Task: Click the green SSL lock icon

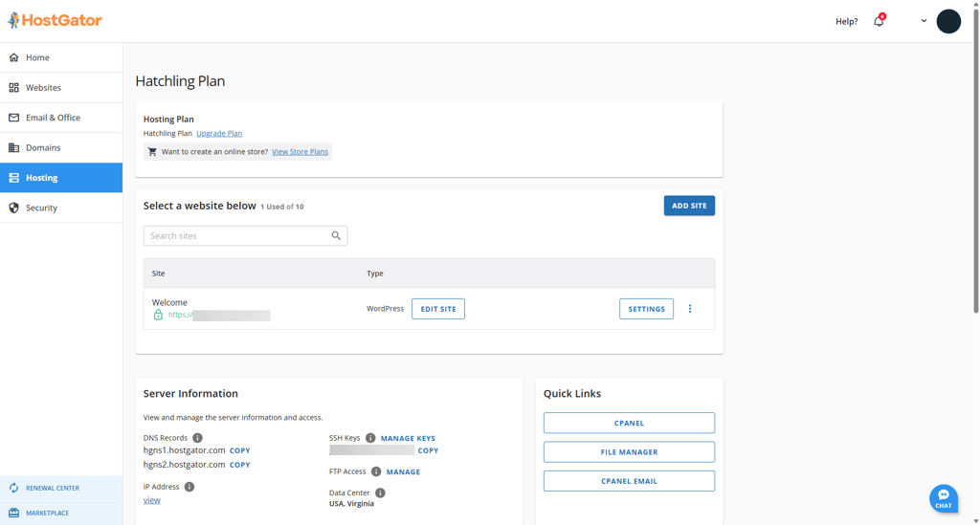Action: tap(158, 315)
